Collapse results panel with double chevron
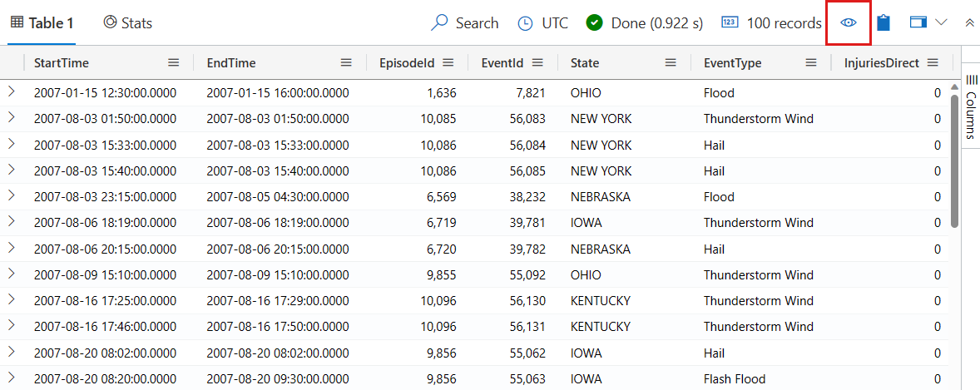The image size is (980, 390). pyautogui.click(x=969, y=23)
